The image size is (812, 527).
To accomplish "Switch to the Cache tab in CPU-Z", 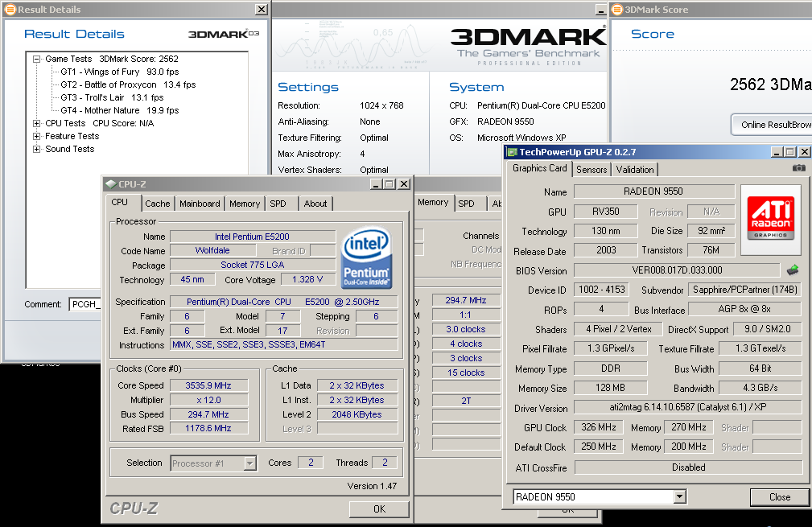I will click(x=158, y=204).
